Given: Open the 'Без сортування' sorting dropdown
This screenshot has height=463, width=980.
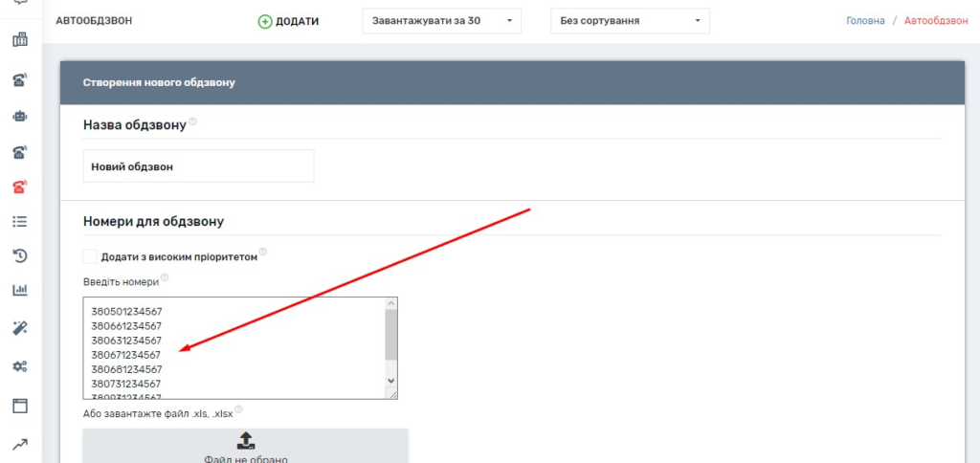Looking at the screenshot, I should click(x=630, y=20).
